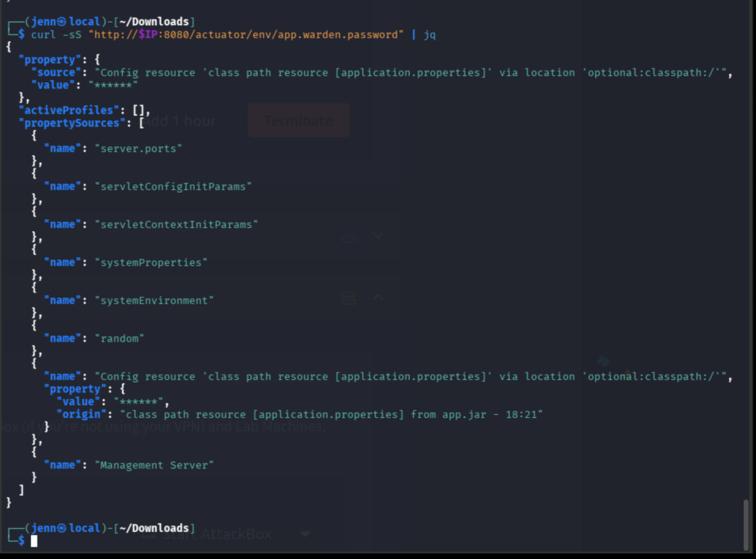
Task: Click the empty [] after activeProfiles
Action: 138,110
